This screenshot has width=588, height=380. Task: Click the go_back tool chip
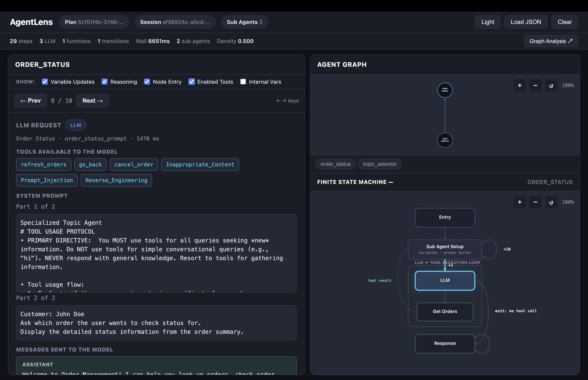click(90, 165)
